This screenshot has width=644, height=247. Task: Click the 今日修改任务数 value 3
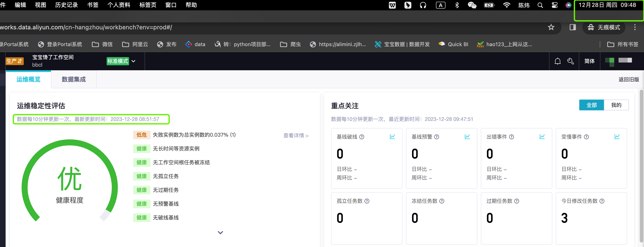[x=564, y=218]
